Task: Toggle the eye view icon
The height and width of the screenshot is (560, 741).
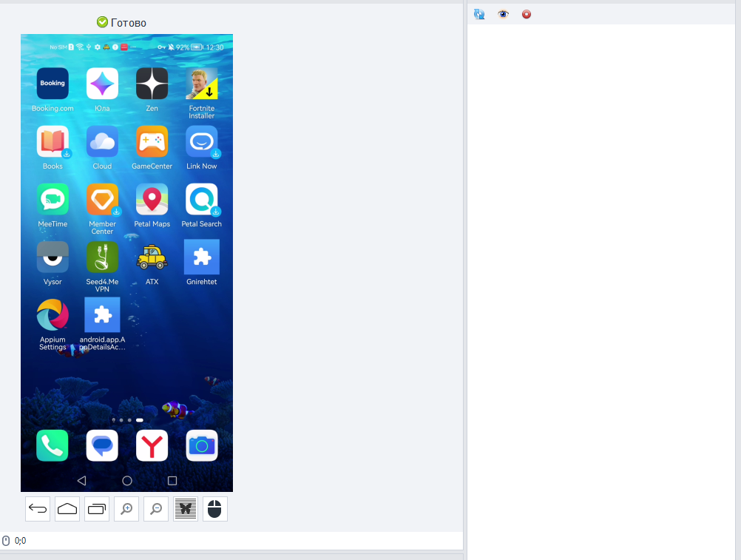Action: click(x=504, y=14)
